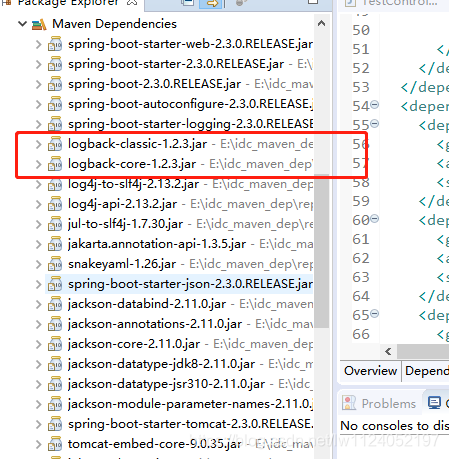Expand spring-boot-starter-json-2.3.0.RELEASE.jar node
The width and height of the screenshot is (449, 459).
pyautogui.click(x=39, y=284)
